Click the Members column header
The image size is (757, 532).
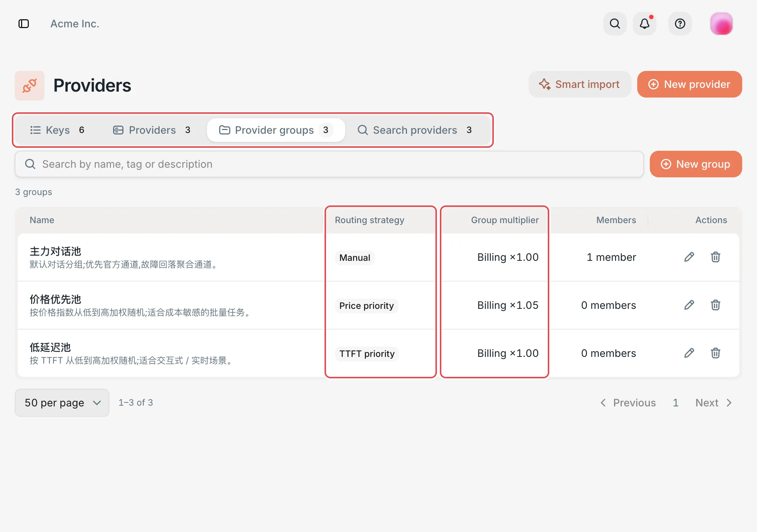pyautogui.click(x=616, y=220)
